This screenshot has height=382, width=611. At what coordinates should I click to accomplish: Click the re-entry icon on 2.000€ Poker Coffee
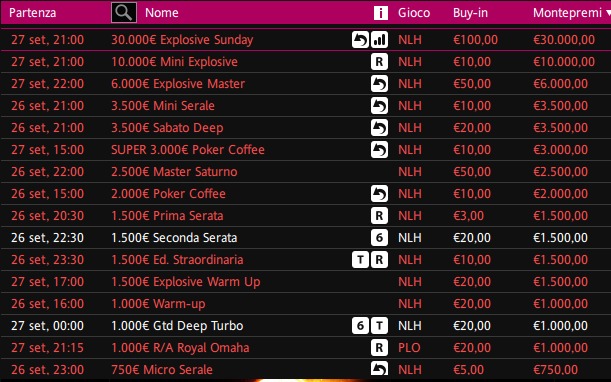coord(379,194)
